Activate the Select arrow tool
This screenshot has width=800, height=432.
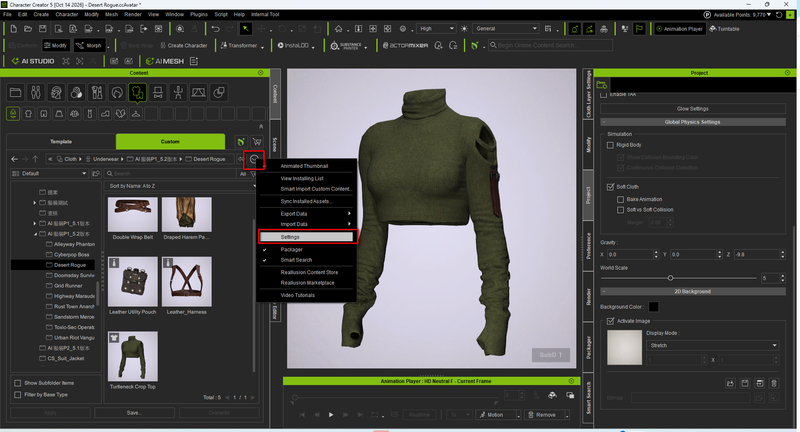coord(246,29)
